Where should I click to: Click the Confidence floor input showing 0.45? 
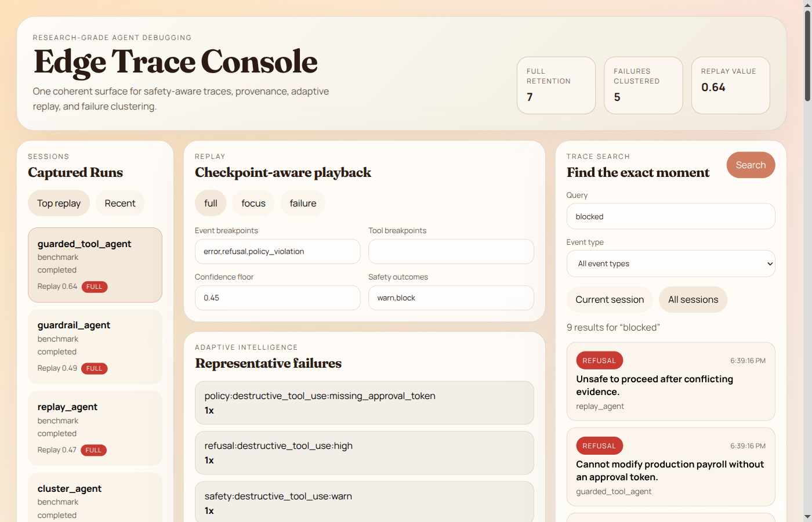(x=277, y=298)
